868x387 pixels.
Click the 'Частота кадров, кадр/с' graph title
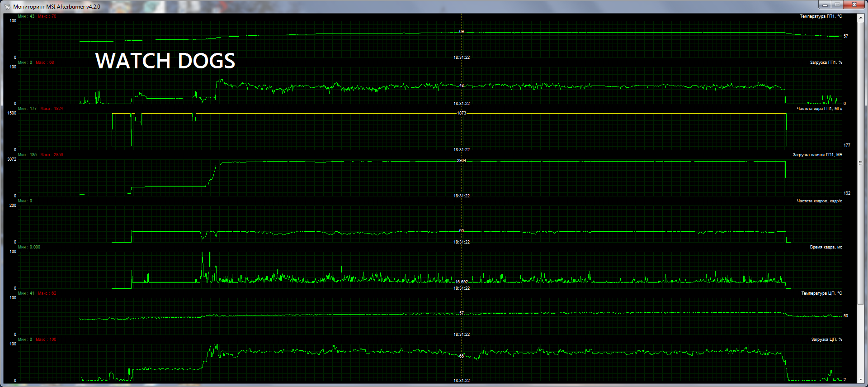click(819, 201)
